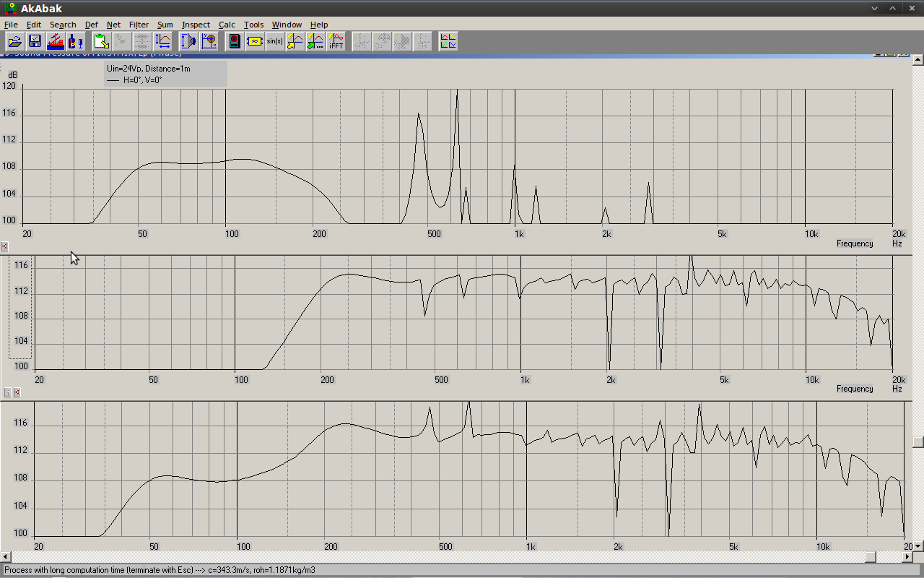
Task: Click the sin(x) toolbar button
Action: coord(274,41)
